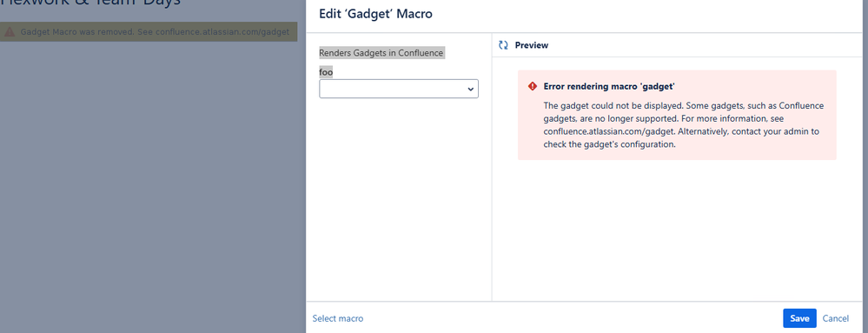Click the 'Edit Gadget Macro' dialog title
Viewport: 868px width, 333px height.
click(x=375, y=14)
